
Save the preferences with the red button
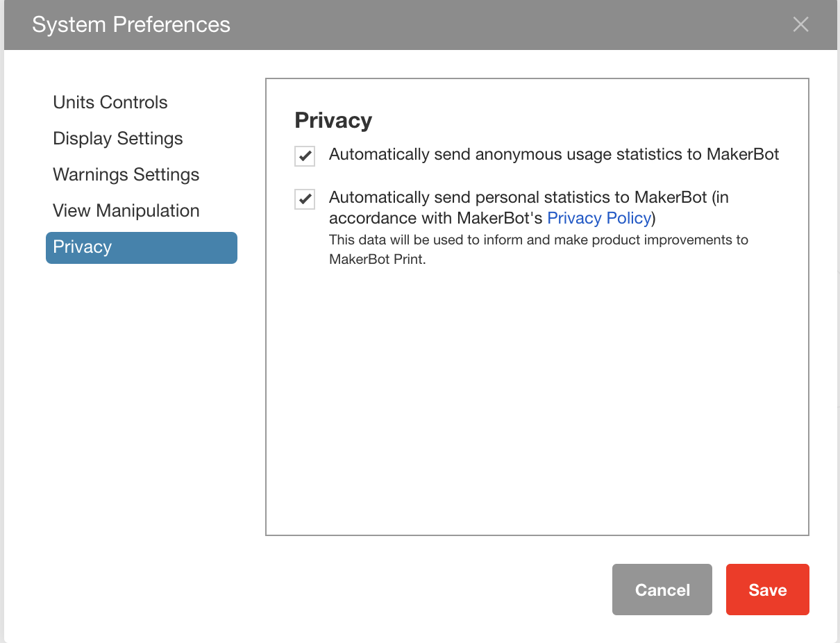pos(767,590)
